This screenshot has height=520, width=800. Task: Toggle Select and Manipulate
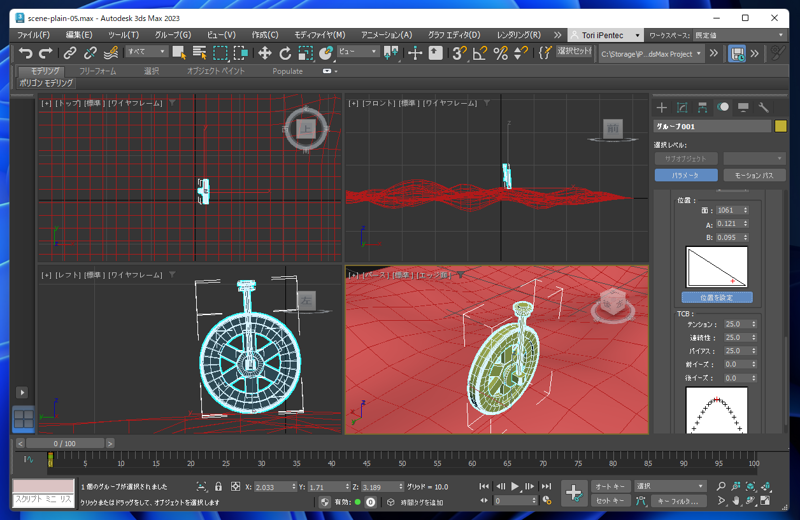pyautogui.click(x=415, y=53)
